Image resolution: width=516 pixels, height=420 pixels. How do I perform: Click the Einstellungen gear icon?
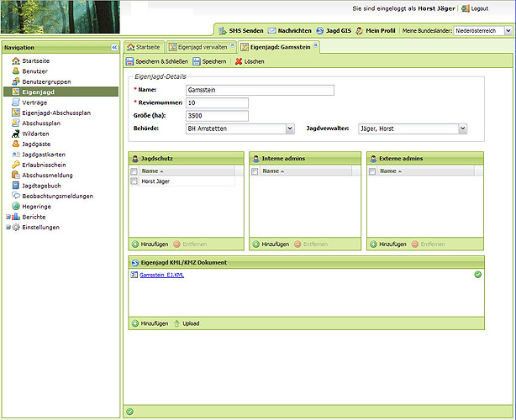16,227
